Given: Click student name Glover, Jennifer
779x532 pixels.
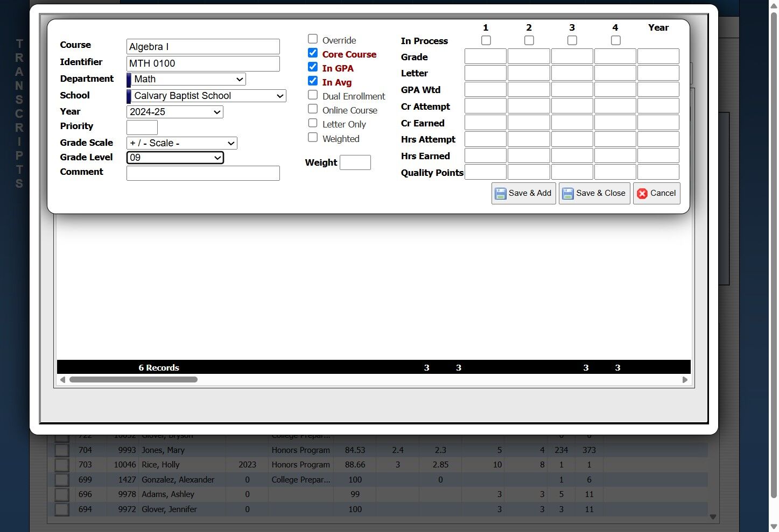Looking at the screenshot, I should (x=169, y=509).
